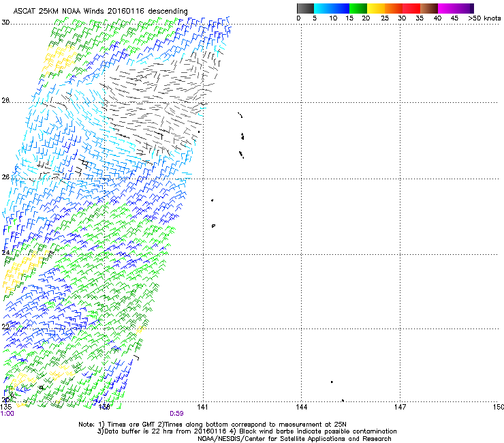The image size is (504, 443).
Task: Click the note line starting '3)Data buffer is 22 hrs'
Action: (247, 431)
